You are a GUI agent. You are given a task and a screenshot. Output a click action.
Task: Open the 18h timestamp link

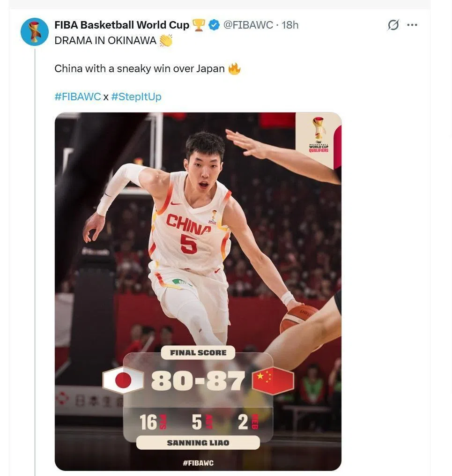[x=290, y=25]
